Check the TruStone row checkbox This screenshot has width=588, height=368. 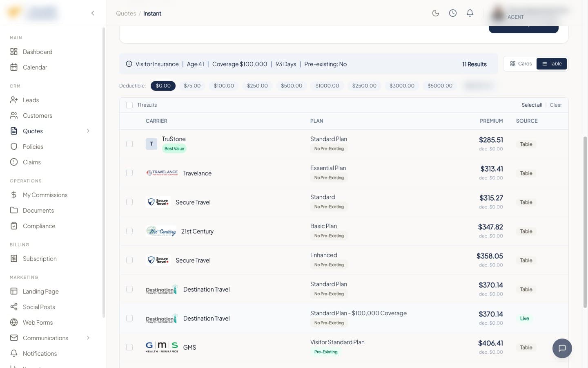pos(129,144)
